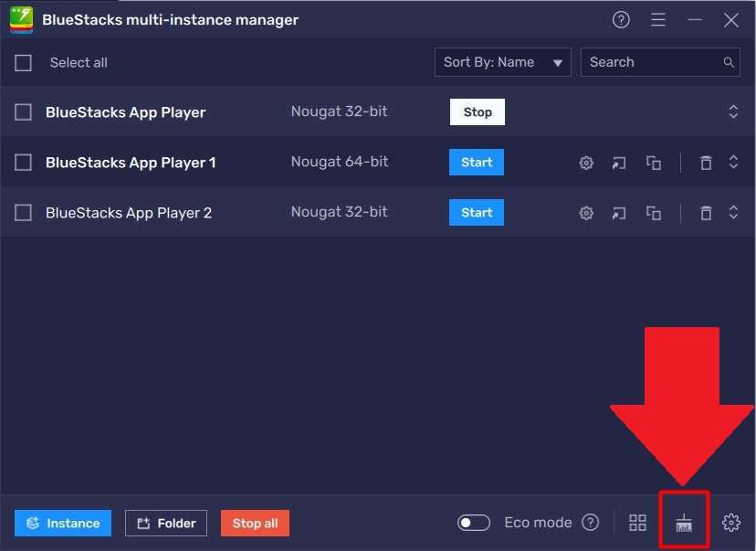Open the hamburger menu in title bar
This screenshot has height=551, width=756.
[658, 20]
